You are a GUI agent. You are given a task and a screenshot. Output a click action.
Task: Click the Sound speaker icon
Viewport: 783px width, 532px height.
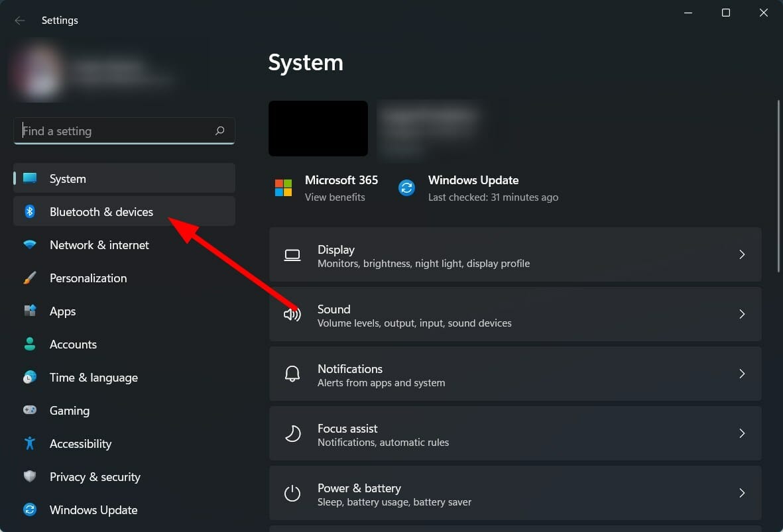tap(292, 314)
